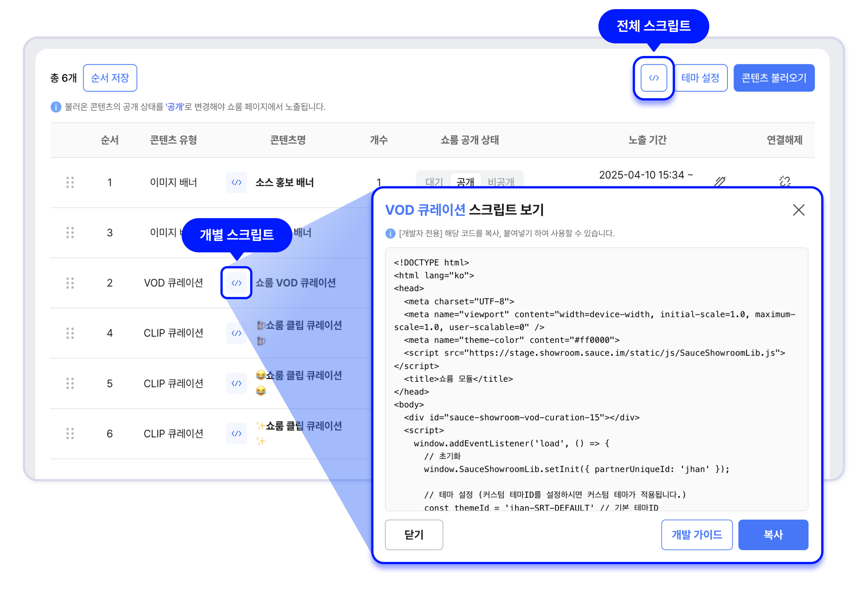This screenshot has width=868, height=603.
Task: Grab drag handle of VOD 큐레이션 row
Action: pyautogui.click(x=70, y=283)
